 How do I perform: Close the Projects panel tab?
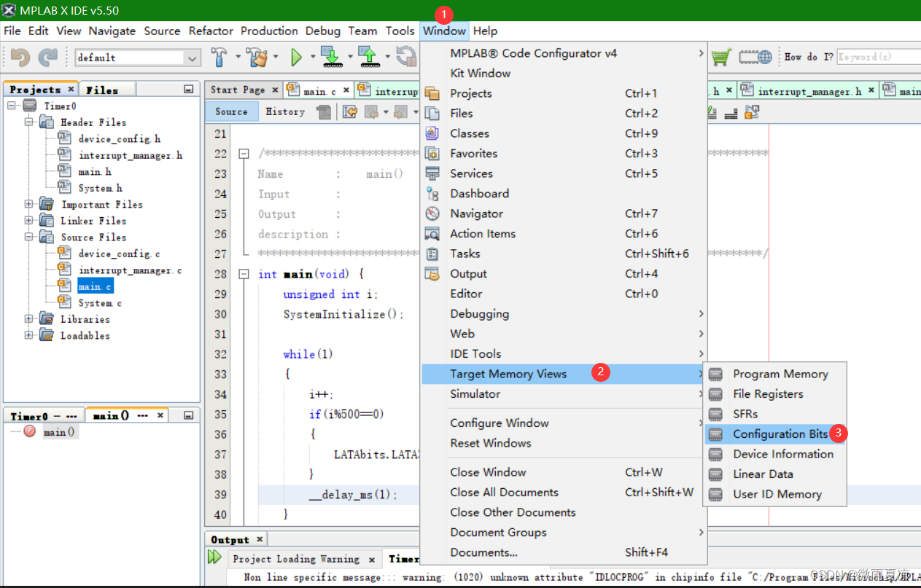[71, 89]
